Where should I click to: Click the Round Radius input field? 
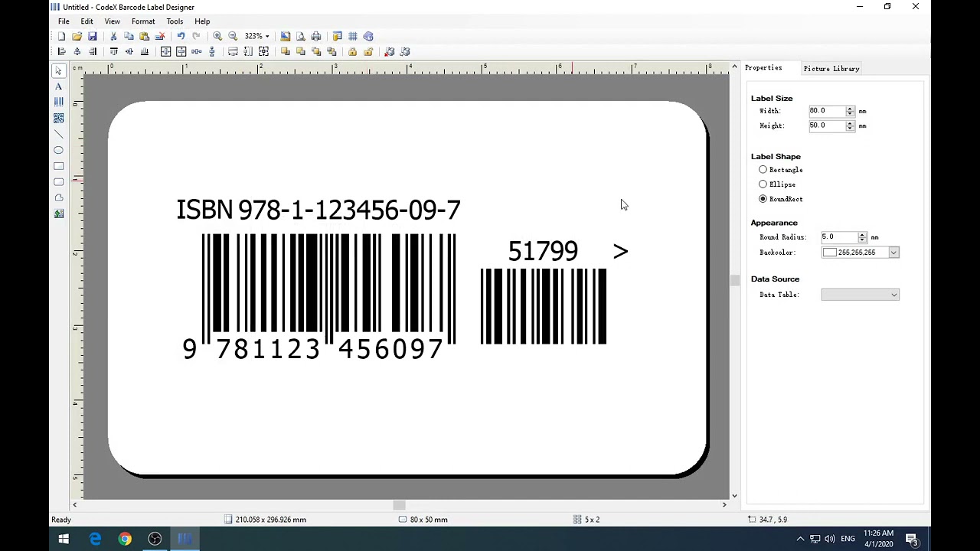pyautogui.click(x=839, y=237)
